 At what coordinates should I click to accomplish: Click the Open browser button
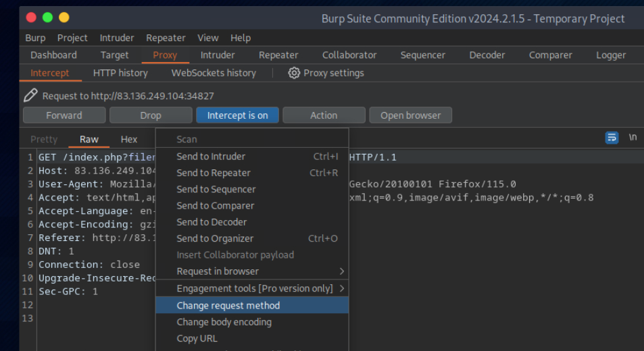click(x=410, y=115)
